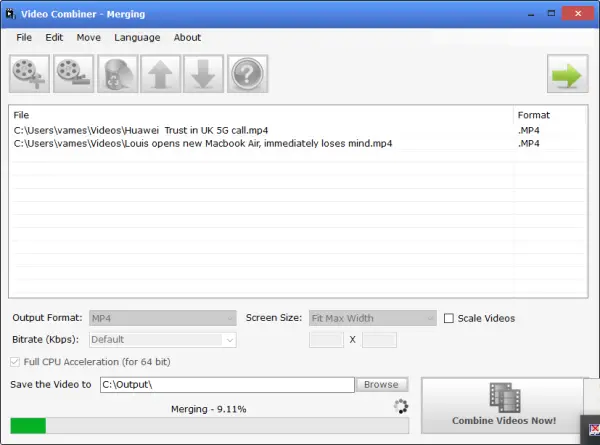Image resolution: width=600 pixels, height=445 pixels.
Task: Open the File menu
Action: (24, 37)
